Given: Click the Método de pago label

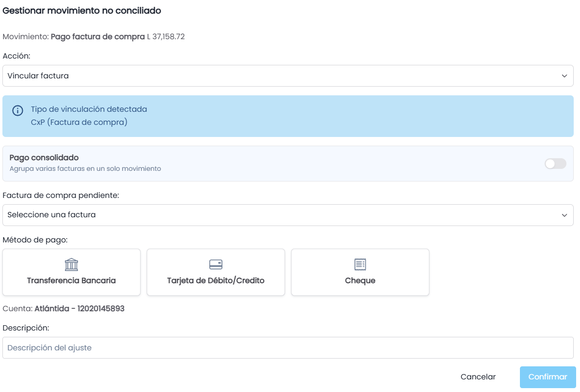Looking at the screenshot, I should coord(35,240).
